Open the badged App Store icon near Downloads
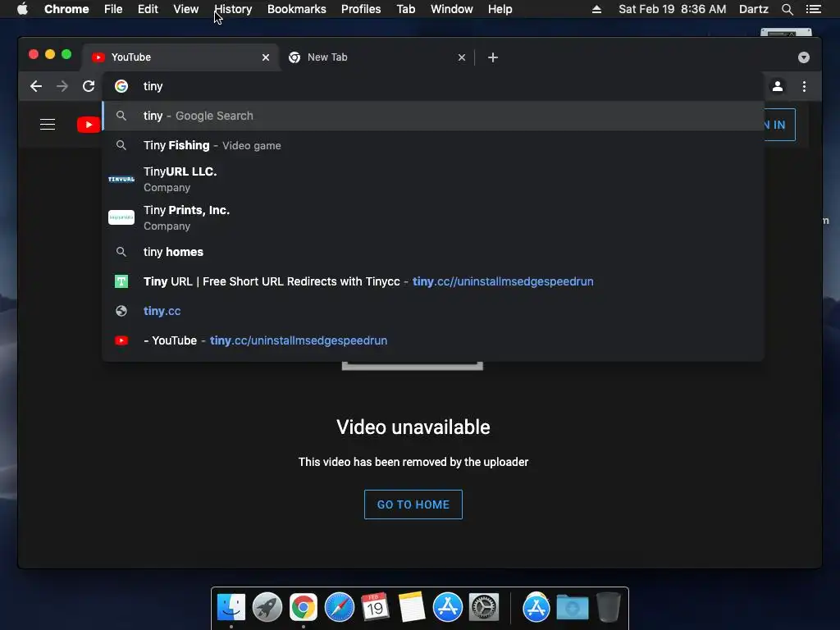 pyautogui.click(x=536, y=608)
